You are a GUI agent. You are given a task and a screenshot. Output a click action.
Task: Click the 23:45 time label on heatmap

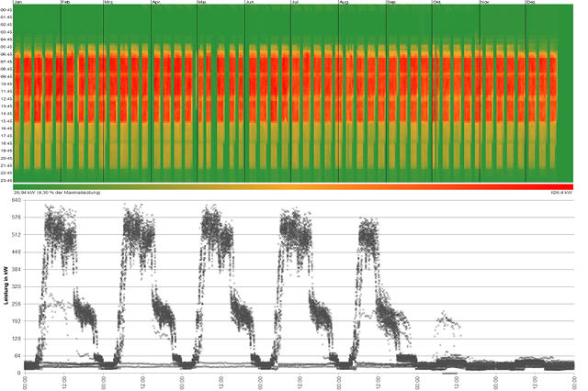(x=6, y=180)
